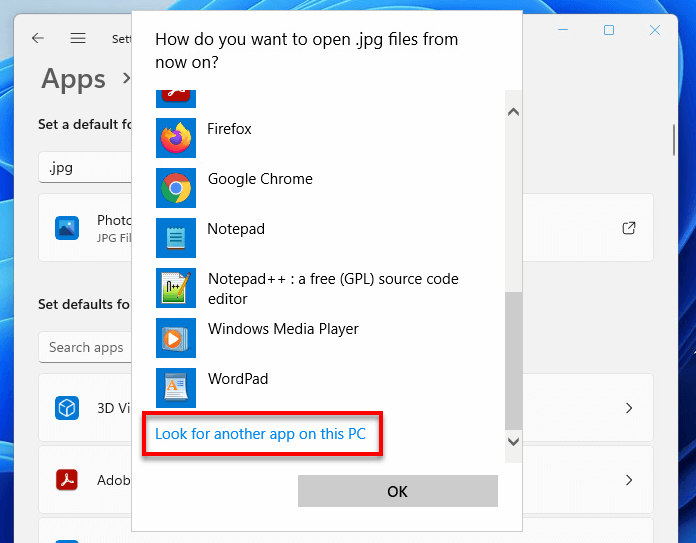Close the Settings window
Screen dimensions: 696x543
click(655, 30)
